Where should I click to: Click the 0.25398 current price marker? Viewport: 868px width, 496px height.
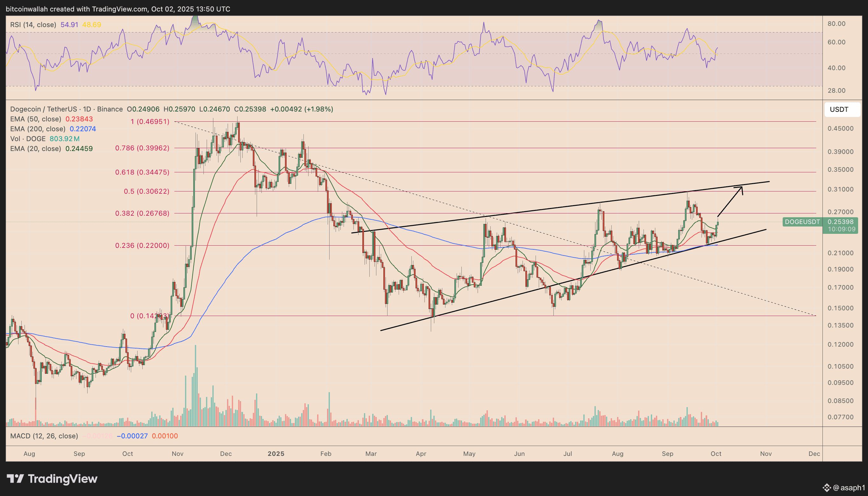click(841, 222)
